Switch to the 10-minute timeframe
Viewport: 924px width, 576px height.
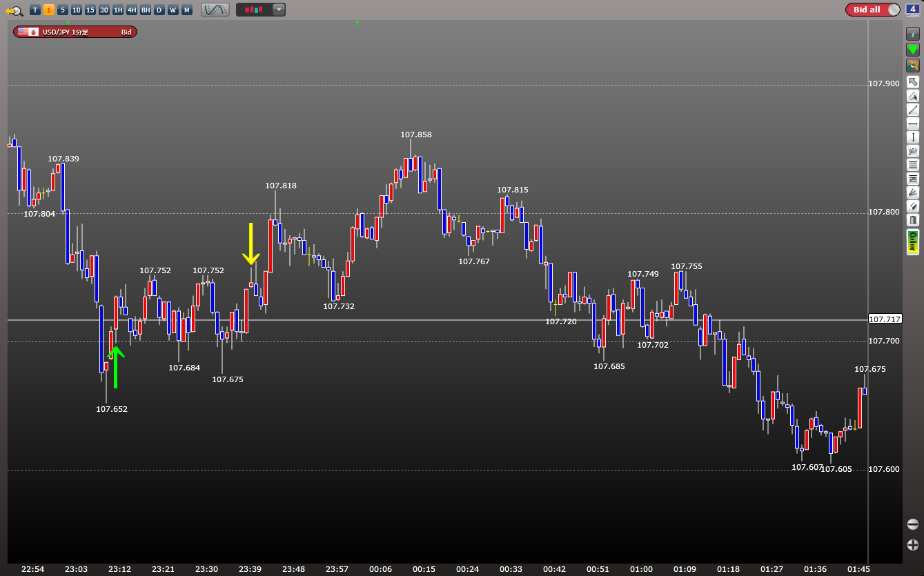click(76, 10)
